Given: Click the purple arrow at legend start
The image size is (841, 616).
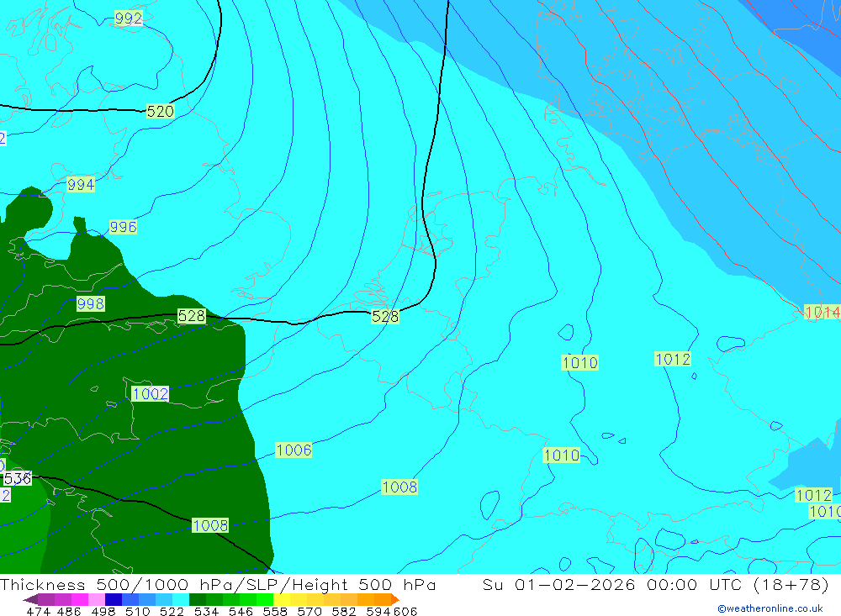Looking at the screenshot, I should (x=30, y=599).
